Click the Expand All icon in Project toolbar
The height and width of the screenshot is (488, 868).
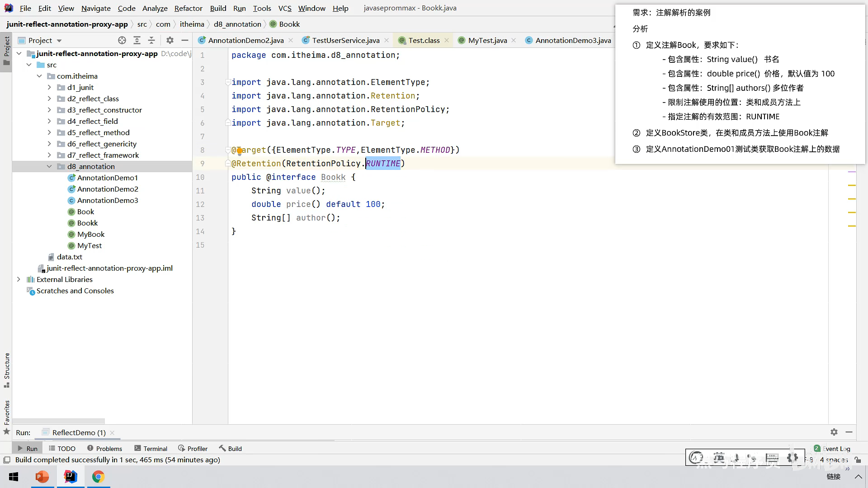[x=137, y=40]
